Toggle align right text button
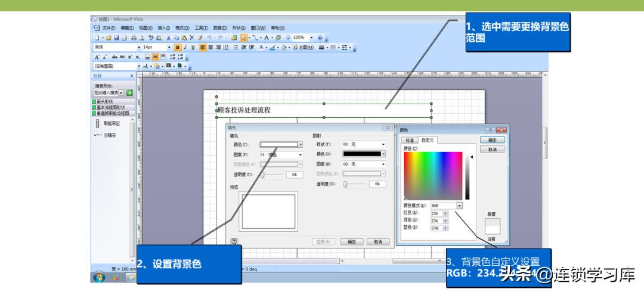644x292 pixels. [218, 47]
